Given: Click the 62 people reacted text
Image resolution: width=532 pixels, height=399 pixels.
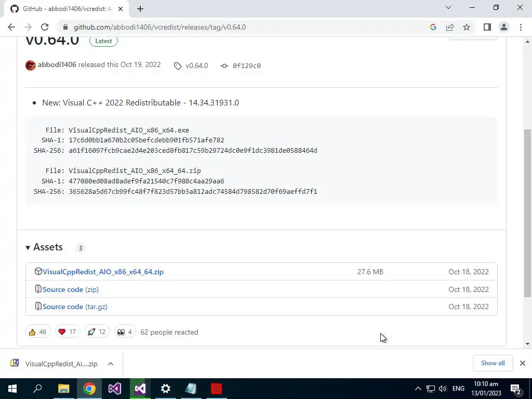Looking at the screenshot, I should pos(169,332).
